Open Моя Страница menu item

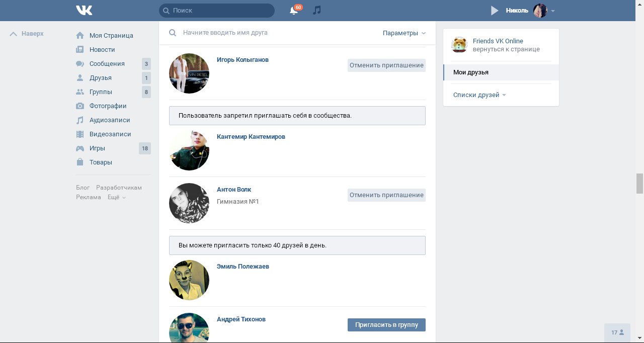pyautogui.click(x=111, y=36)
